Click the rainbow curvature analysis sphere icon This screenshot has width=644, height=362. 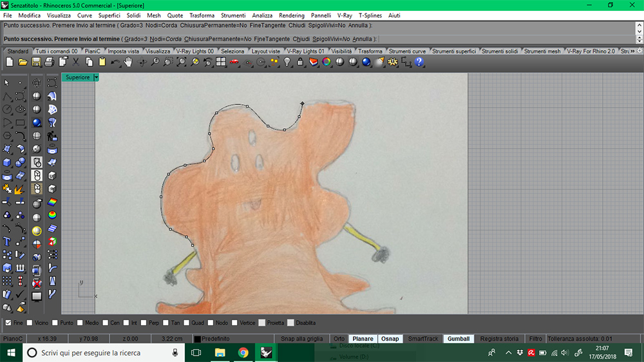(52, 215)
